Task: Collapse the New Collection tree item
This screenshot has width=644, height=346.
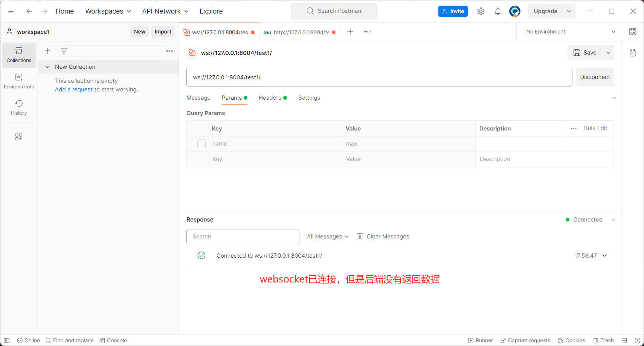Action: (x=47, y=67)
